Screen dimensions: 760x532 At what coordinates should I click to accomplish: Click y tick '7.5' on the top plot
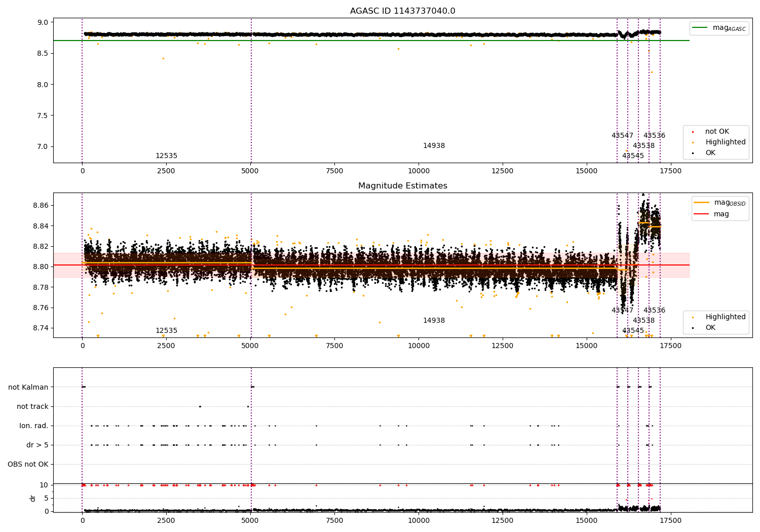43,116
